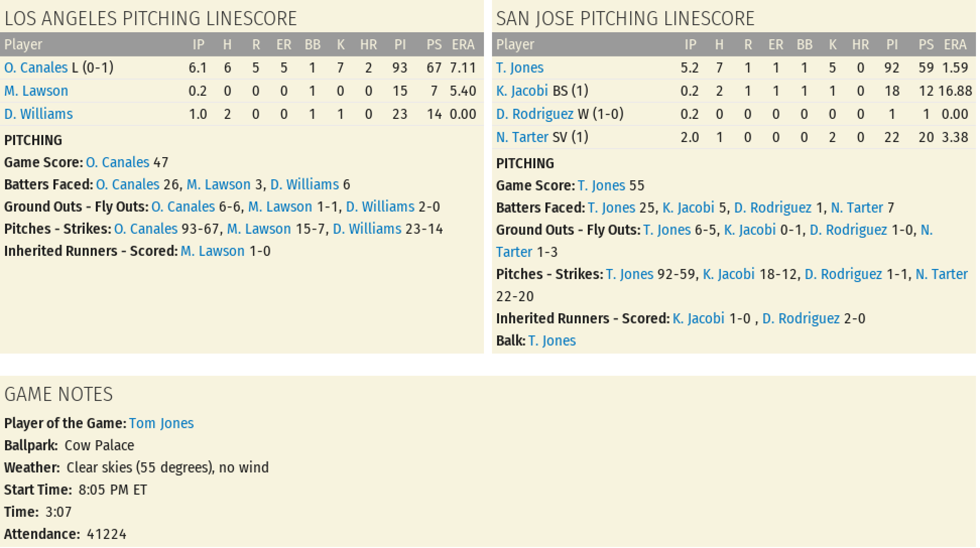Screen dimensions: 980x548
Task: Click Tom Jones Player of the Game link
Action: pyautogui.click(x=161, y=423)
